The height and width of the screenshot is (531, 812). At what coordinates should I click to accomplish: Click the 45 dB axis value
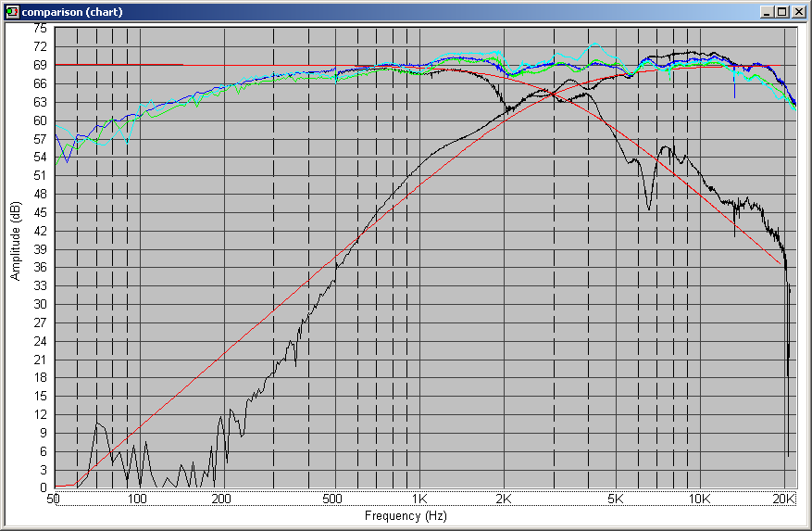[x=40, y=212]
